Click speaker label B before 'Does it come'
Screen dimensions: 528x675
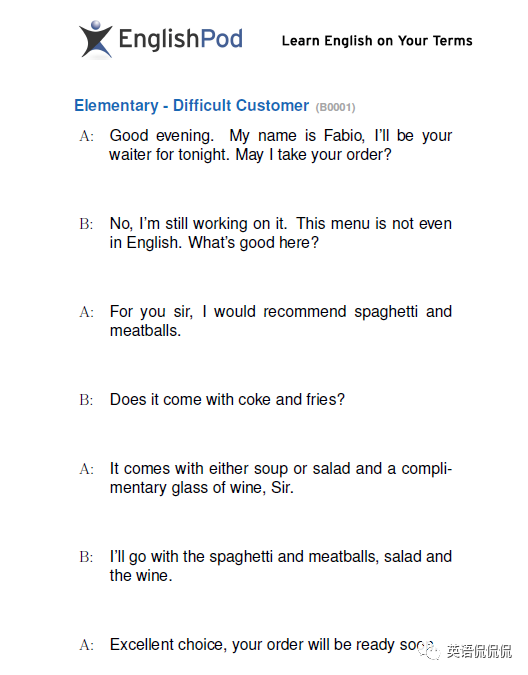86,400
